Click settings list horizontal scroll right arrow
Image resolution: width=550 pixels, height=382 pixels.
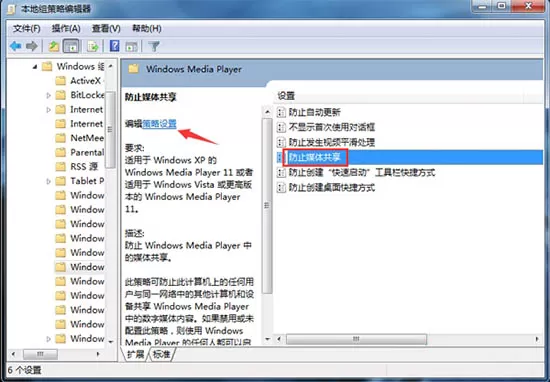[537, 339]
